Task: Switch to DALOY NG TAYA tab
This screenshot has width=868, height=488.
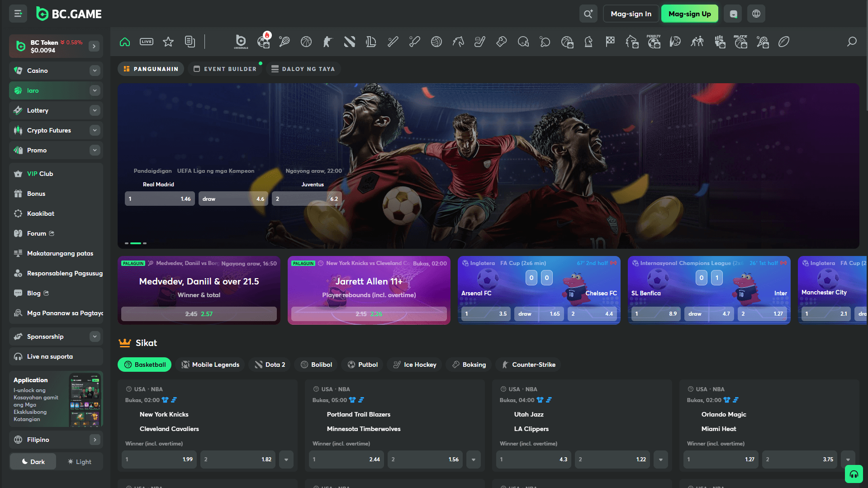Action: [303, 69]
